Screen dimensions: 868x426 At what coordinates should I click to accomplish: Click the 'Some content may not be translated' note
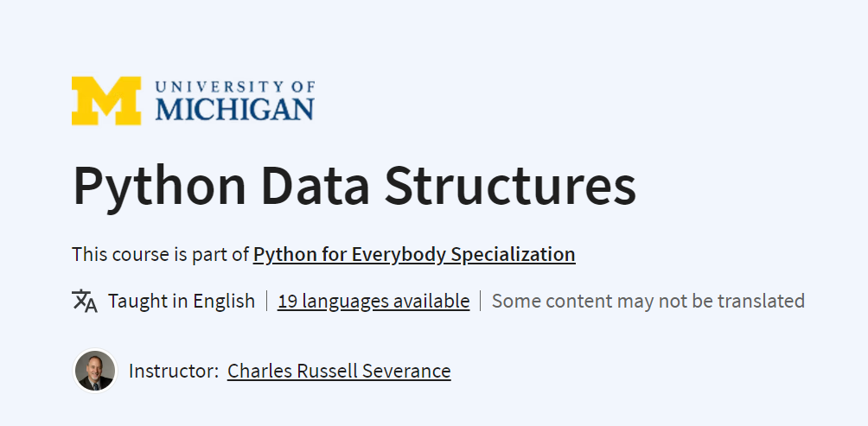point(648,301)
